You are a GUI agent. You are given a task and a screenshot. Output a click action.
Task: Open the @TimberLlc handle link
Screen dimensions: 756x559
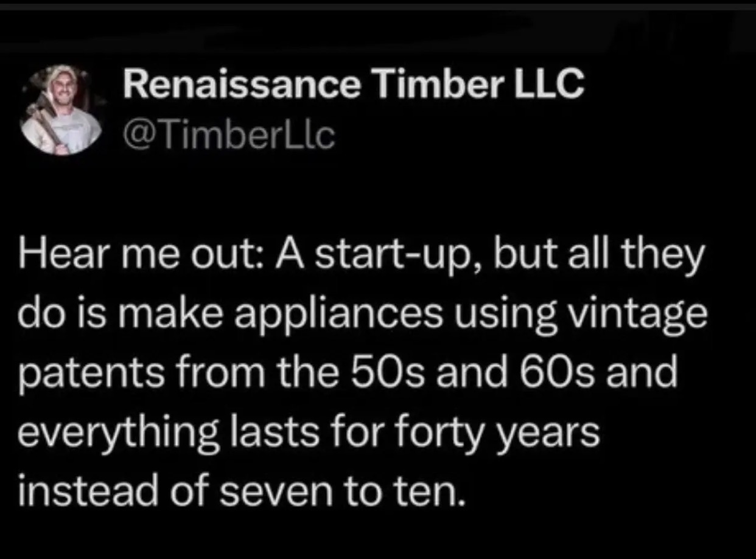229,136
